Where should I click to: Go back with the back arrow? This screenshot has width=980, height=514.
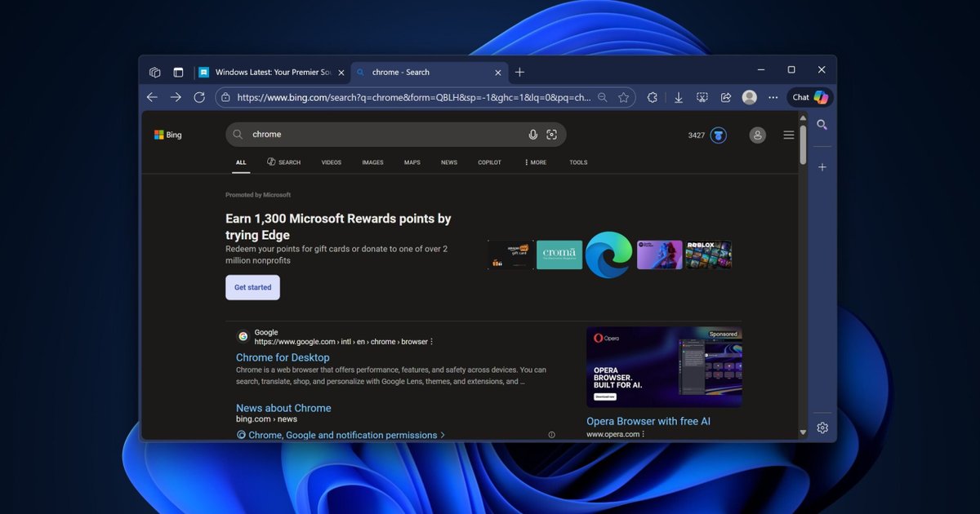click(152, 97)
